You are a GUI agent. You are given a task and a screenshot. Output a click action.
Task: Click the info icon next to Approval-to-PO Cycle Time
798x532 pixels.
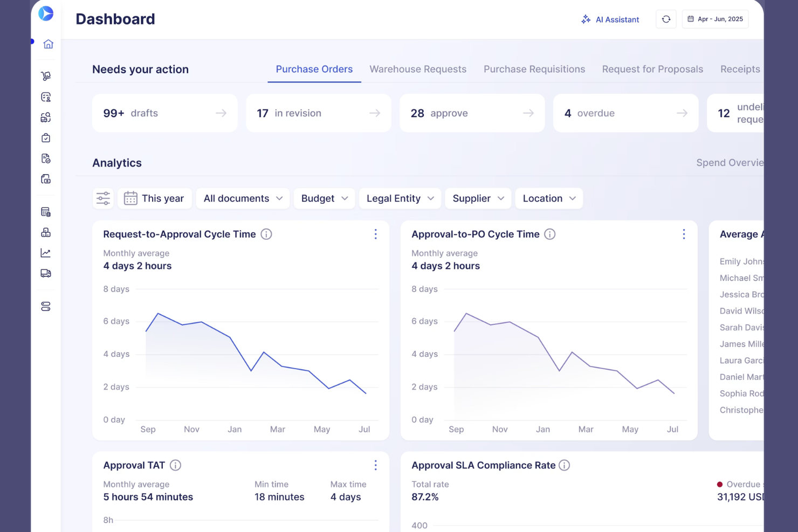pyautogui.click(x=549, y=234)
